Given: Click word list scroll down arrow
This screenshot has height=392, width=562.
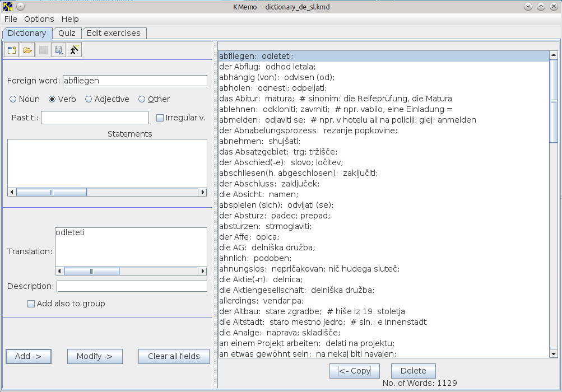Looking at the screenshot, I should click(554, 354).
